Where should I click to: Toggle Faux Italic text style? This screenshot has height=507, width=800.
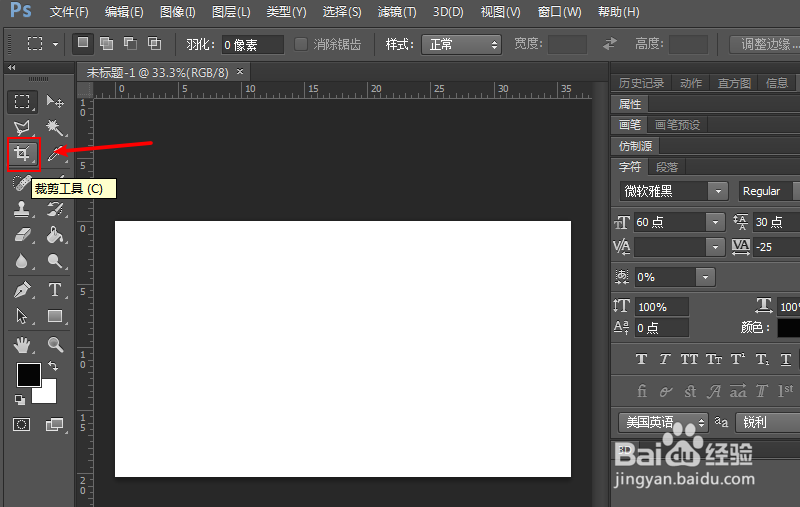[x=665, y=360]
